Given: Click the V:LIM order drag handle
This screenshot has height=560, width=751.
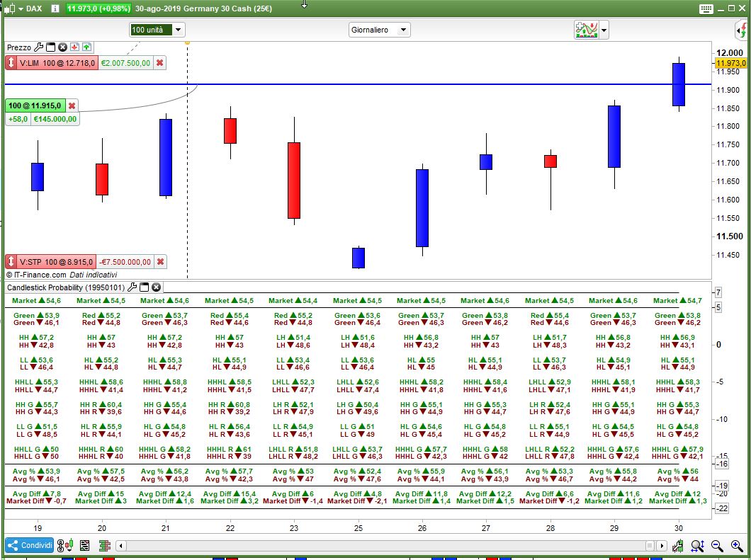Looking at the screenshot, I should (11, 63).
